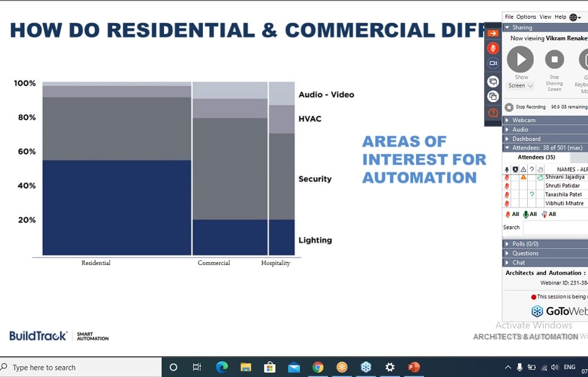Open the Screen dropdown under Show

pyautogui.click(x=521, y=86)
